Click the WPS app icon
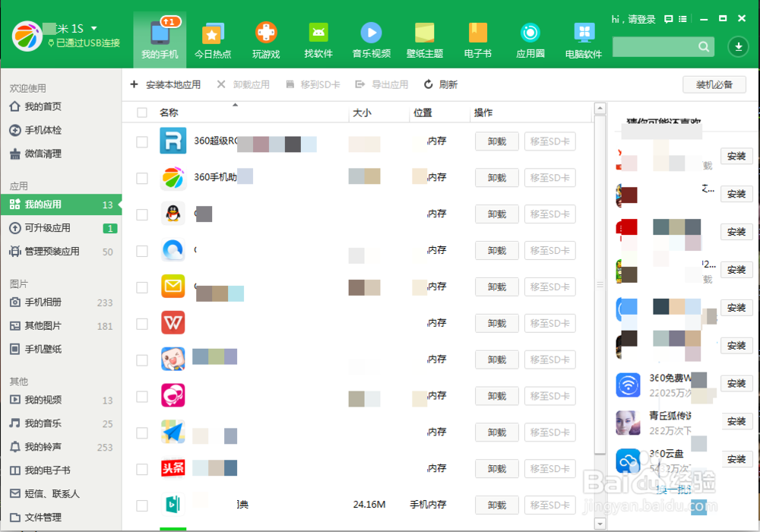 [173, 323]
